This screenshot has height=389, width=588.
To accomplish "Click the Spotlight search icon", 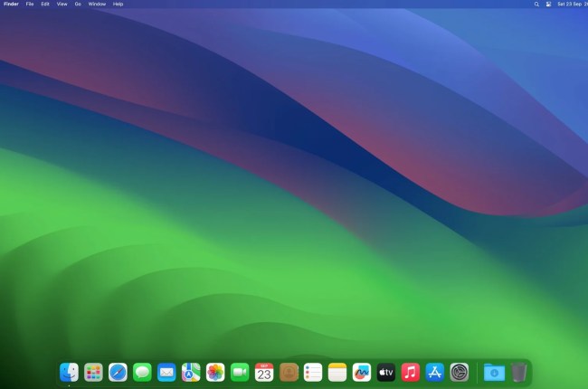I will [x=536, y=5].
